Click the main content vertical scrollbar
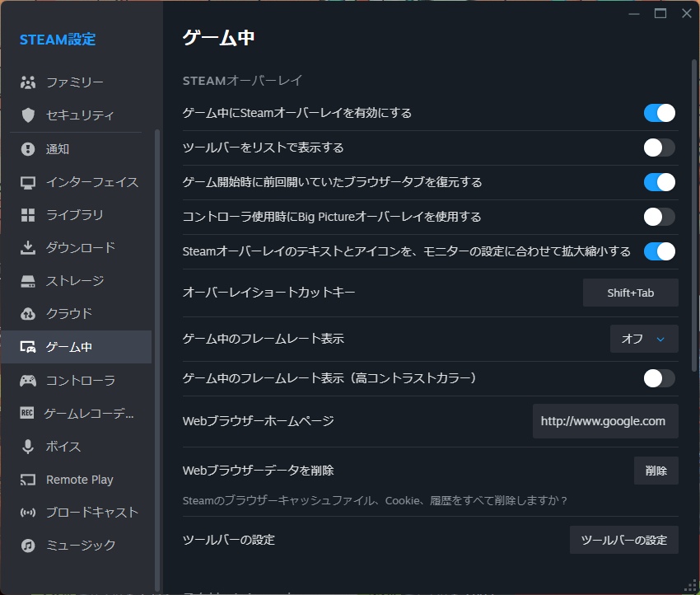 [x=693, y=214]
